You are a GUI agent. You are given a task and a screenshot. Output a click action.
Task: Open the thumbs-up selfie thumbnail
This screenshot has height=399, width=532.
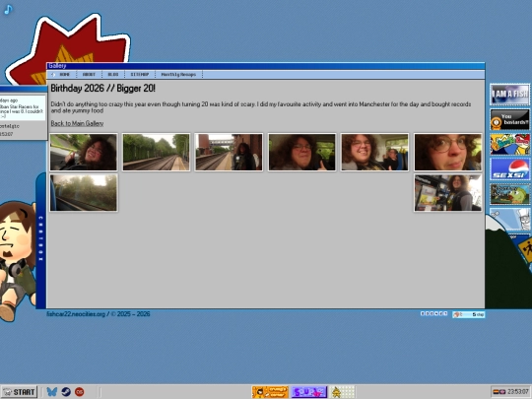302,152
